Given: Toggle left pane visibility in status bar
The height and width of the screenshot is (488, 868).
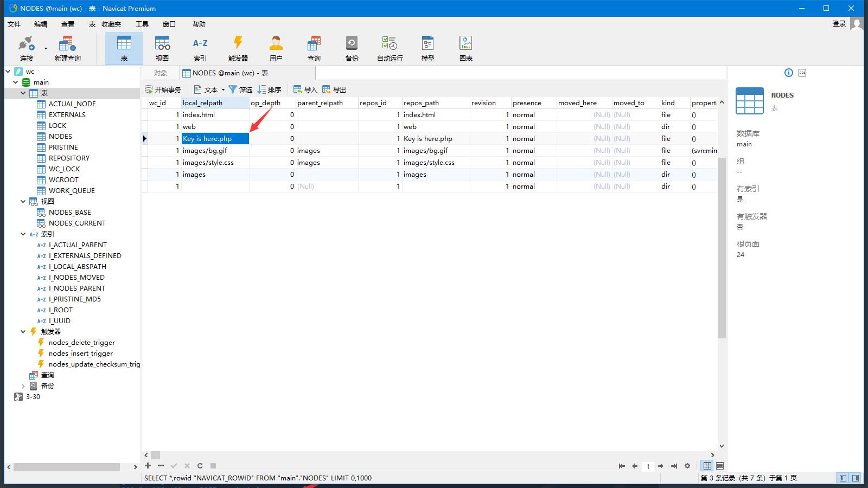Looking at the screenshot, I should coord(843,478).
